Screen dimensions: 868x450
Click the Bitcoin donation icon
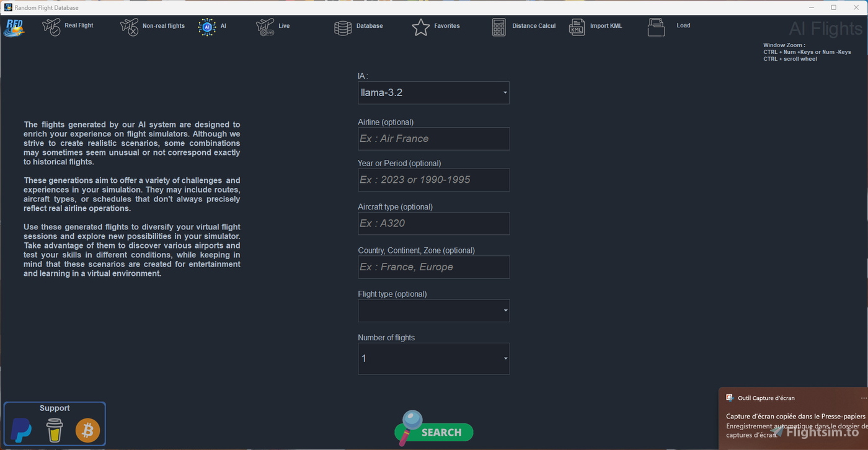pyautogui.click(x=87, y=430)
